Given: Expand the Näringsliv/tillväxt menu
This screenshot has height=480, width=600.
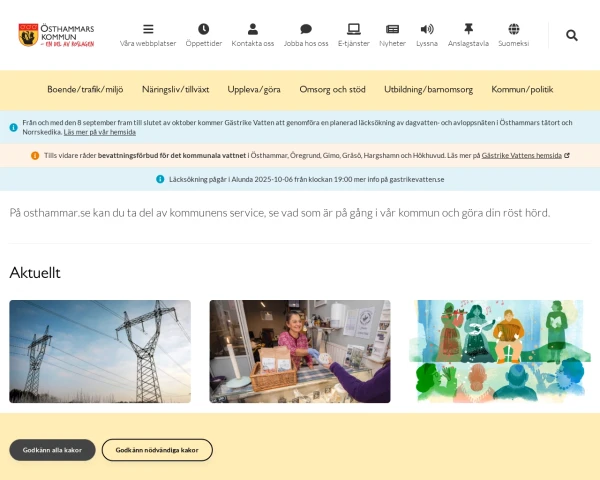Looking at the screenshot, I should (175, 90).
